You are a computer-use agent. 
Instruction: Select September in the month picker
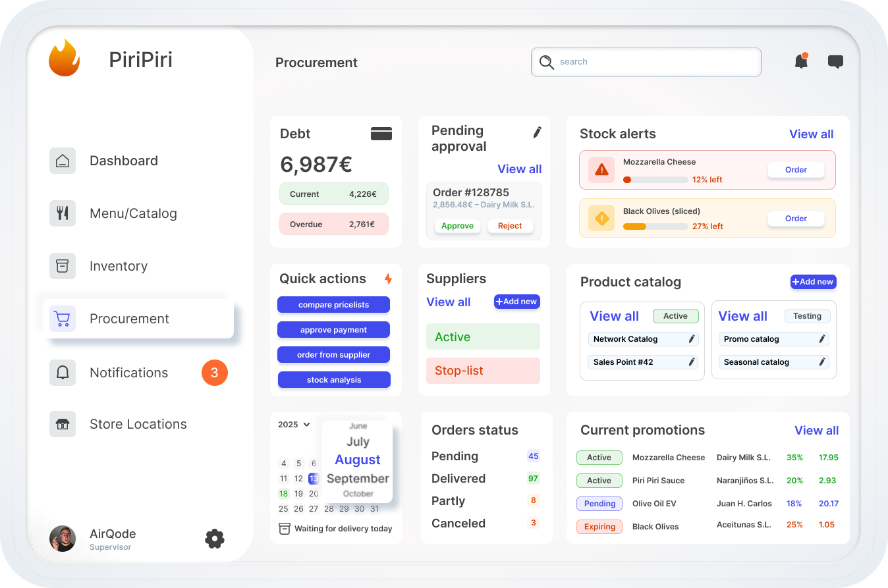358,478
